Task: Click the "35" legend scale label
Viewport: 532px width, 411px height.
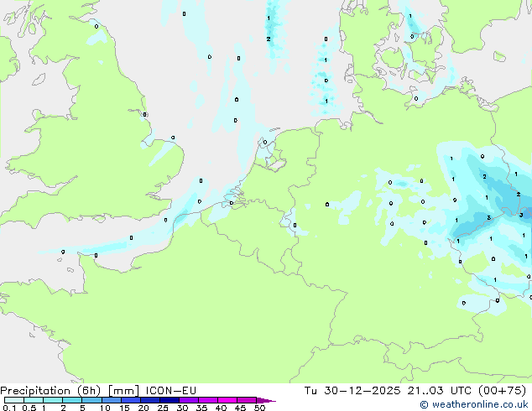Action: (201, 408)
